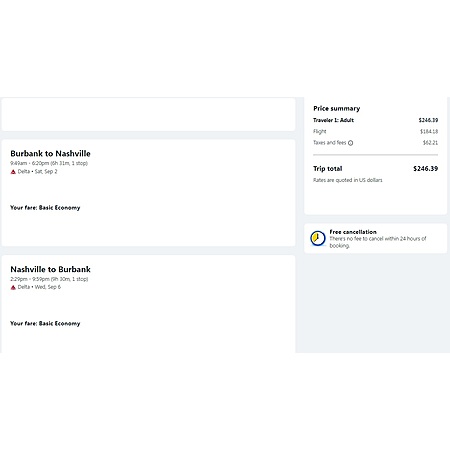This screenshot has height=450, width=450.
Task: Click the free cancellation clock icon
Action: click(x=318, y=239)
